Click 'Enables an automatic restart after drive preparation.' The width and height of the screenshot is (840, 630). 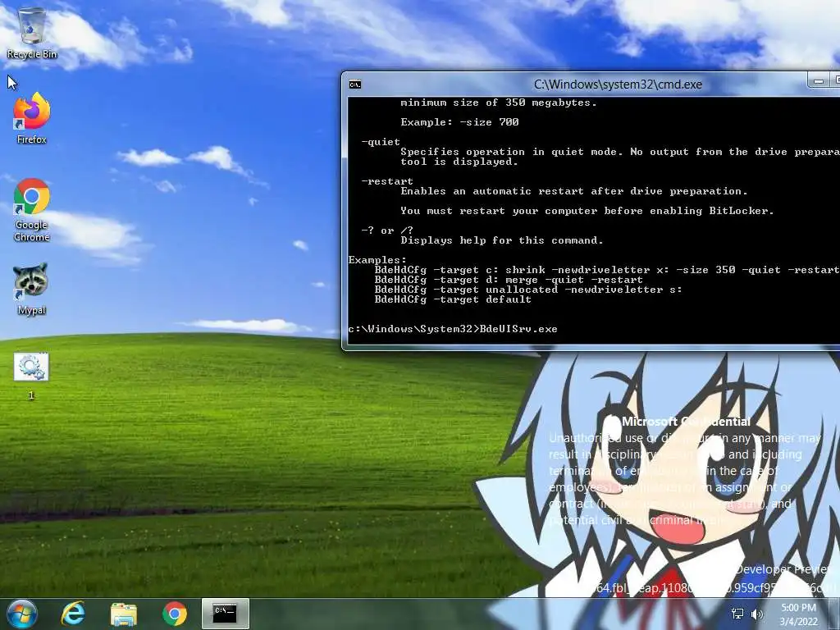tap(573, 190)
